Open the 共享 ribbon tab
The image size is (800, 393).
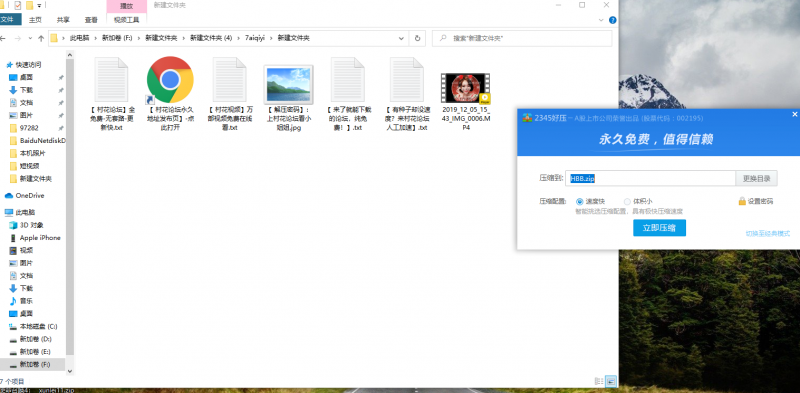pyautogui.click(x=63, y=20)
